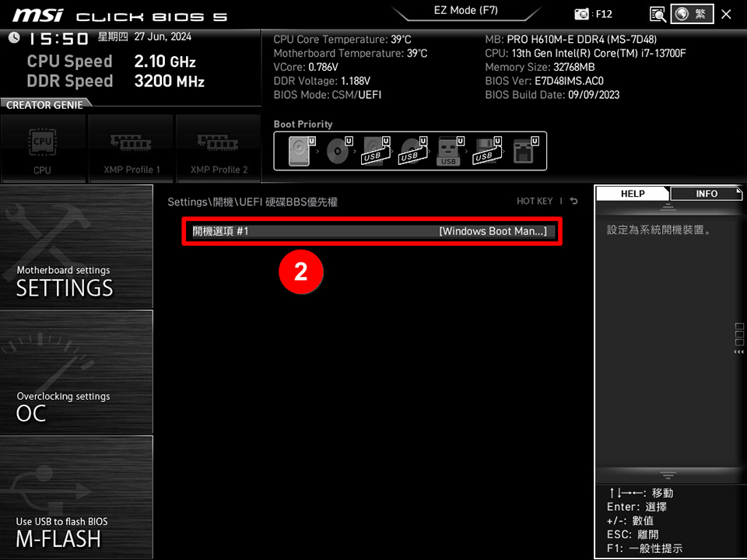Viewport: 747px width, 560px height.
Task: Expand the HOT KEY list
Action: click(535, 201)
